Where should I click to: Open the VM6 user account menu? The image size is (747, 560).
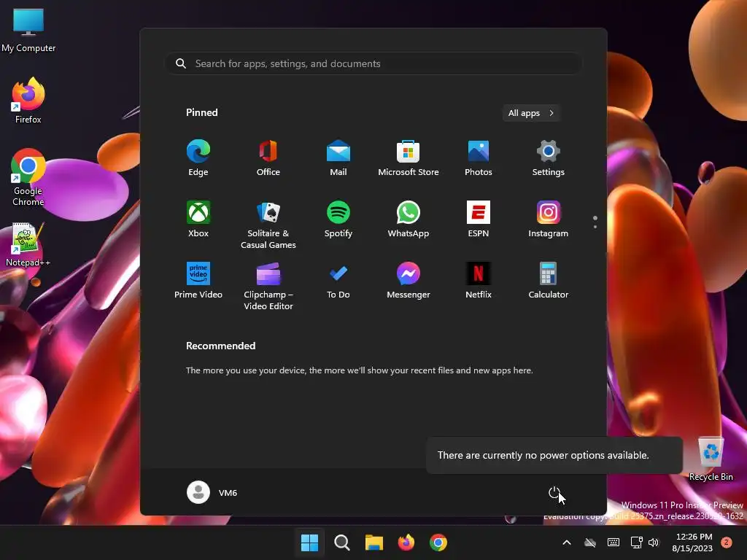click(212, 492)
